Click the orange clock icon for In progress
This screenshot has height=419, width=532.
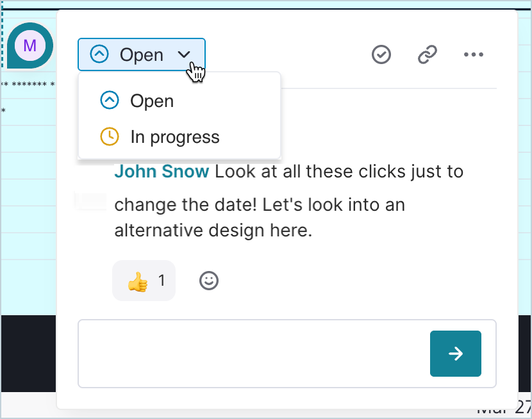click(110, 136)
